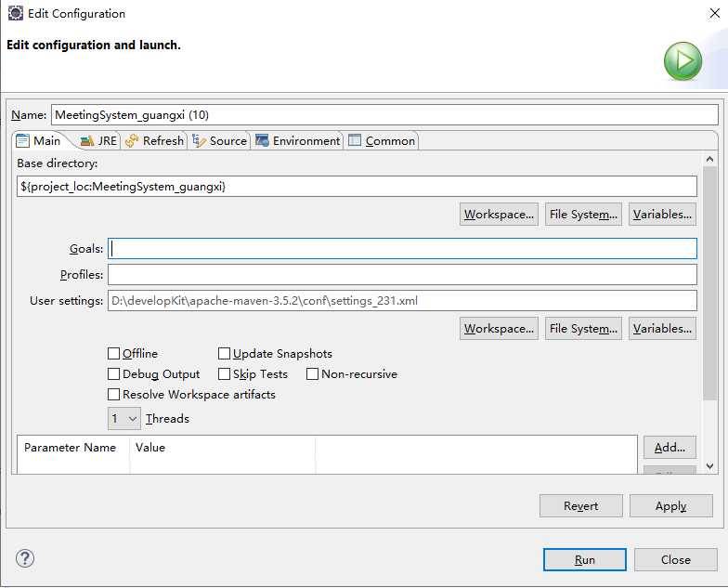Click the Main tab page icon
Image resolution: width=728 pixels, height=588 pixels.
(22, 140)
